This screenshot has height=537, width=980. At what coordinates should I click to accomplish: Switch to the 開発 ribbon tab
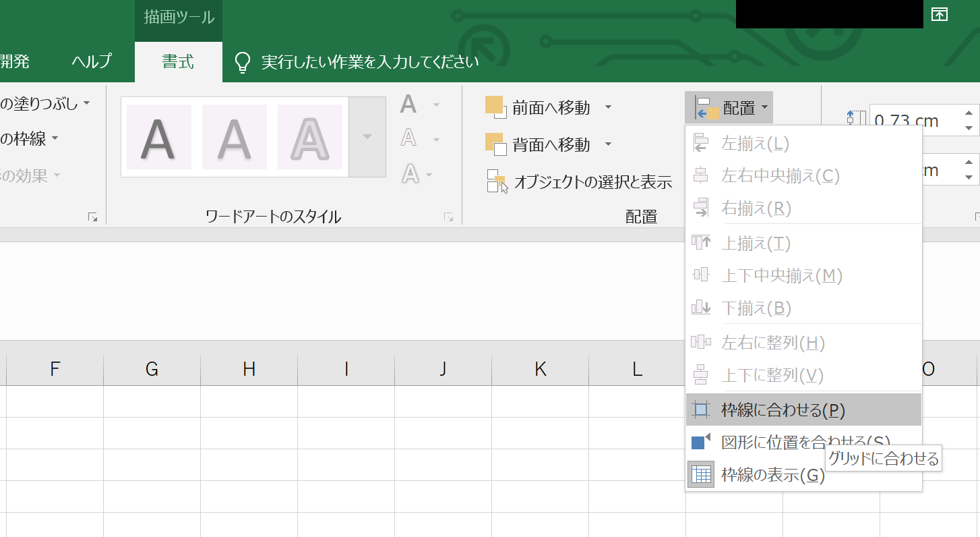15,62
